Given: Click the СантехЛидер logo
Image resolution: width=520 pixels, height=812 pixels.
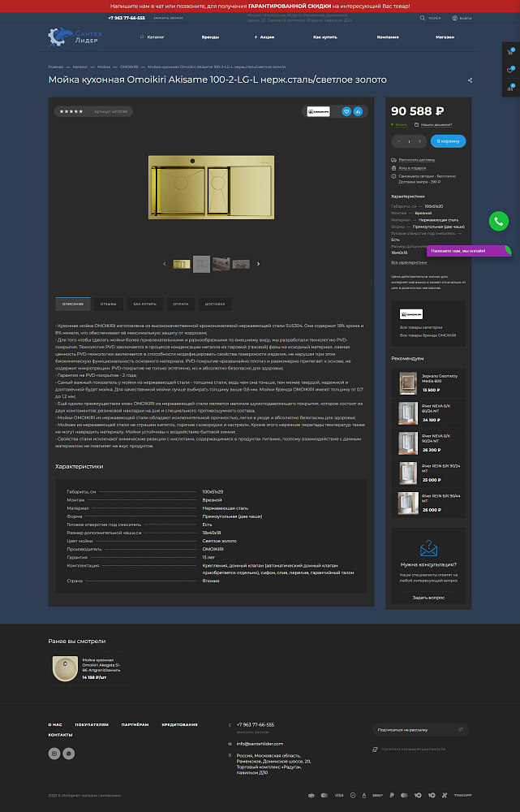Looking at the screenshot, I should pyautogui.click(x=75, y=37).
